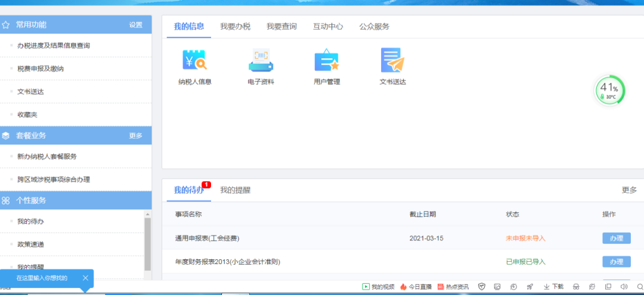Click the 年度财务报表2013(小企业会计准则) row name

[x=228, y=262]
